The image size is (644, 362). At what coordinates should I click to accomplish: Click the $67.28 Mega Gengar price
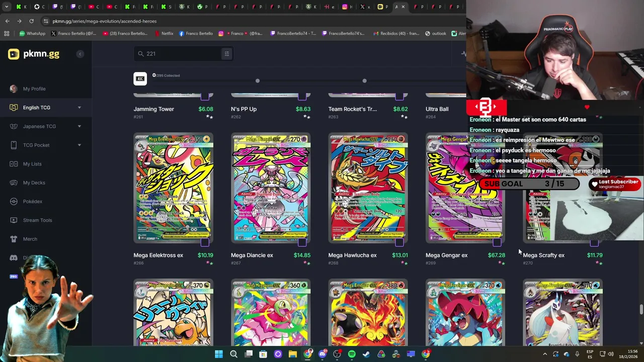click(x=496, y=255)
